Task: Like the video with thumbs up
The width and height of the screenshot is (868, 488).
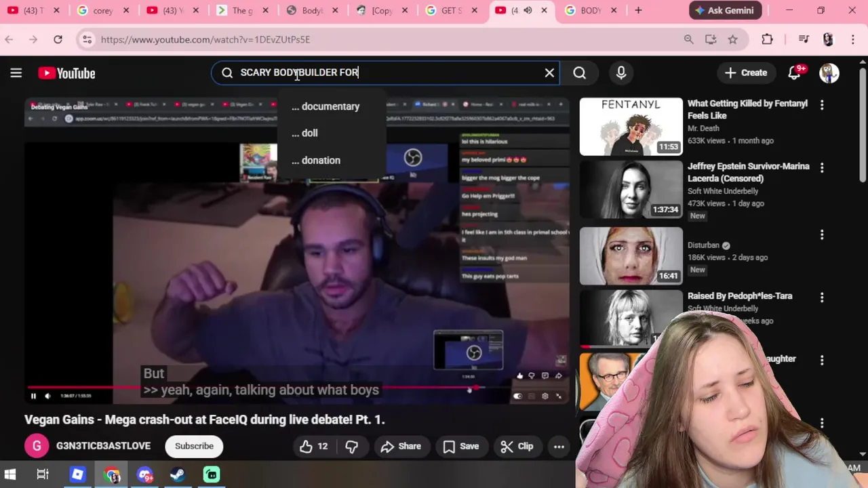Action: 314,446
